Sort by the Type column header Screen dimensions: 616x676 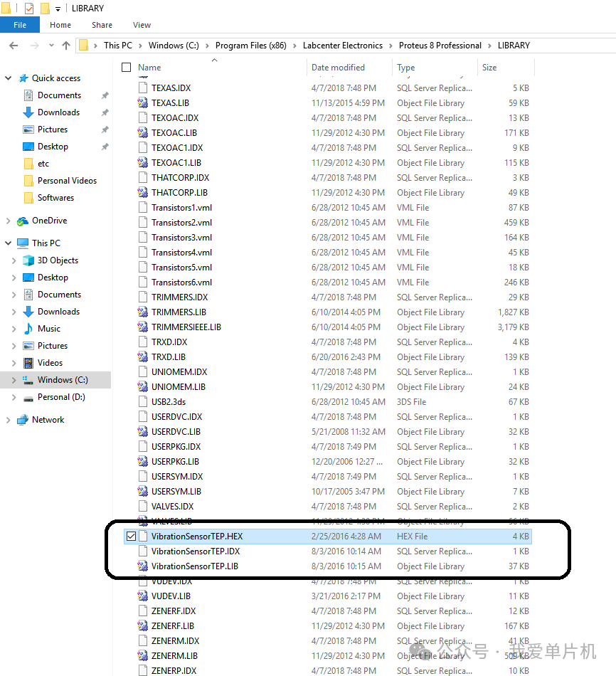(405, 68)
